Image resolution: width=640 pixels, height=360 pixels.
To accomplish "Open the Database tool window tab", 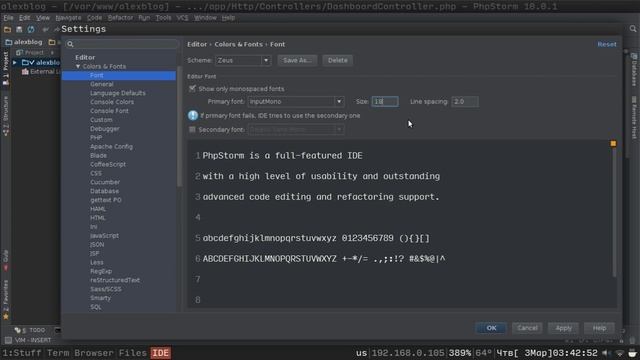I will (x=634, y=70).
